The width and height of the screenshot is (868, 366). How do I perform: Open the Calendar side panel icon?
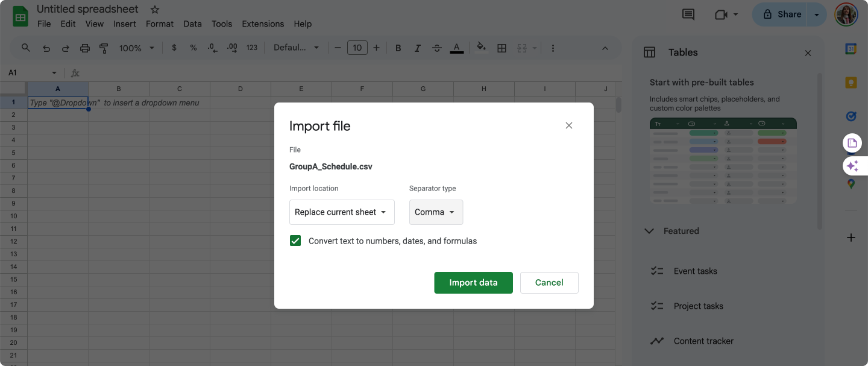click(x=851, y=49)
